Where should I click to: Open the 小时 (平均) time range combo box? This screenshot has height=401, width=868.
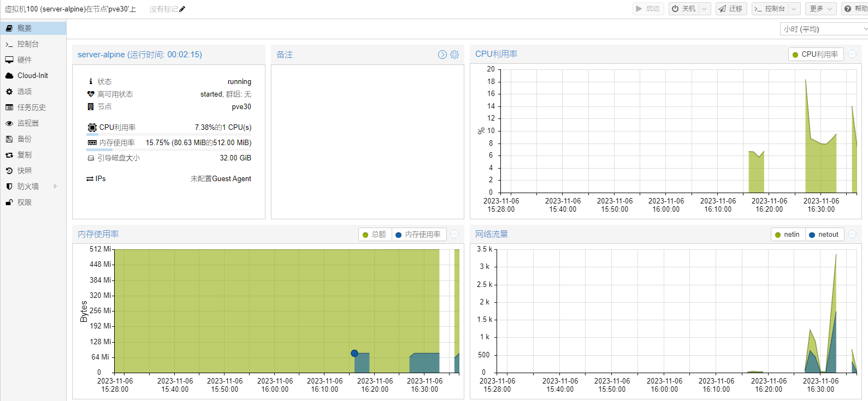824,29
